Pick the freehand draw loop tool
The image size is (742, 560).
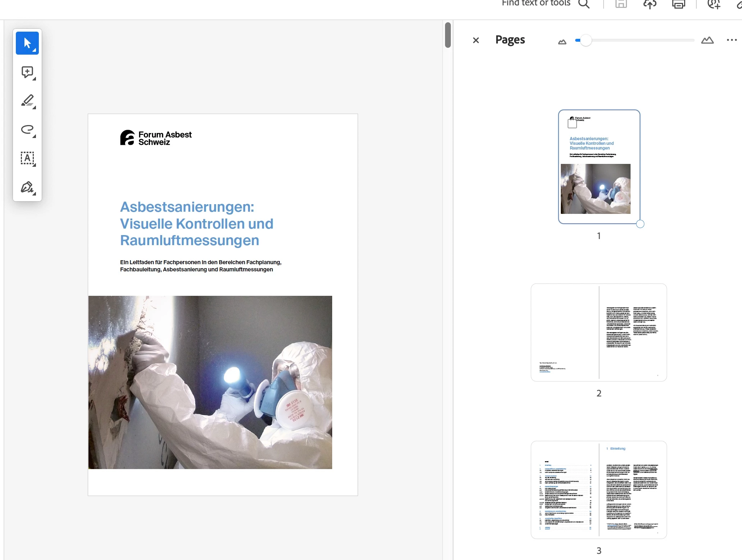coord(27,129)
